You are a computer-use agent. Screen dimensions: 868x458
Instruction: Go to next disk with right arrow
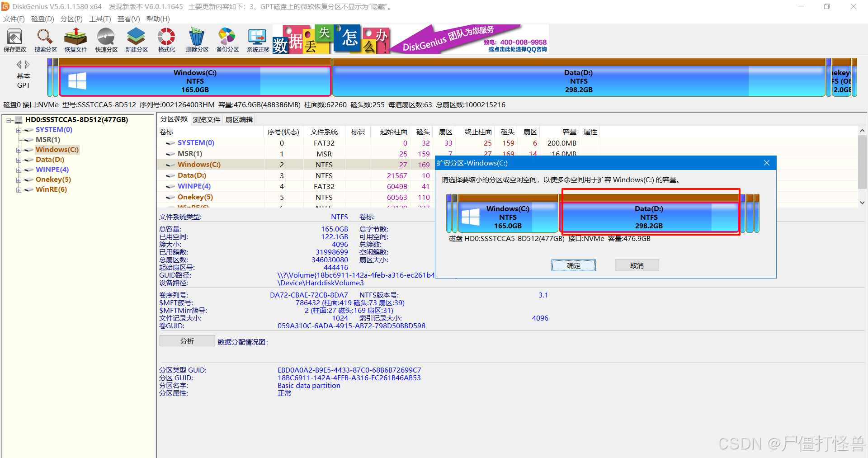pyautogui.click(x=28, y=64)
